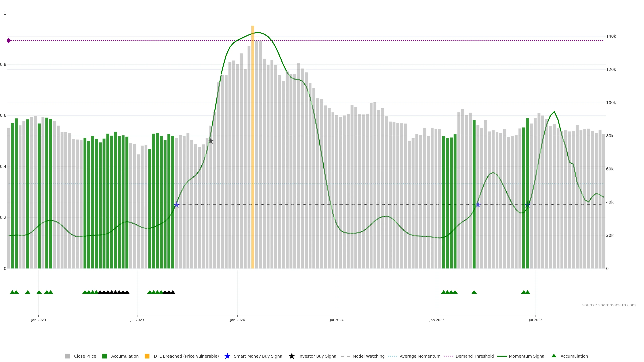Click the Jan 2024 x-axis label
Image resolution: width=644 pixels, height=362 pixels.
pos(237,320)
